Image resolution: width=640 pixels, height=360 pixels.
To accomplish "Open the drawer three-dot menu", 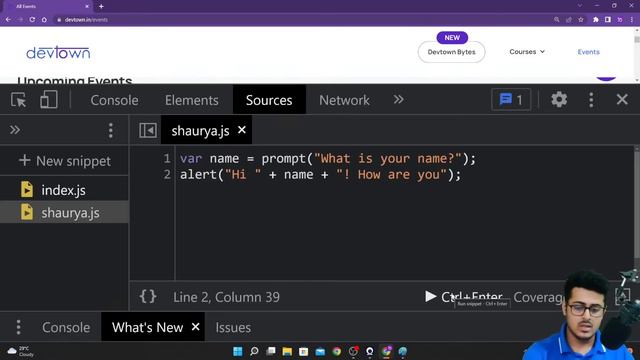I will 18,327.
